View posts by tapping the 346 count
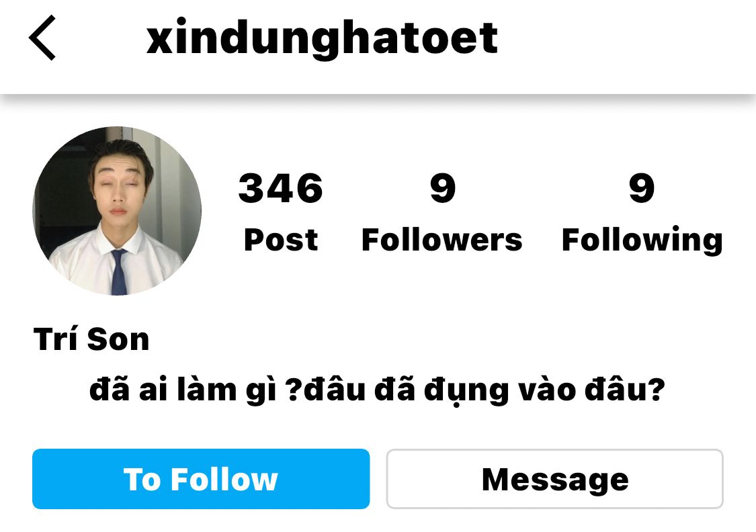Viewport: 756px width, 532px height. 281,188
